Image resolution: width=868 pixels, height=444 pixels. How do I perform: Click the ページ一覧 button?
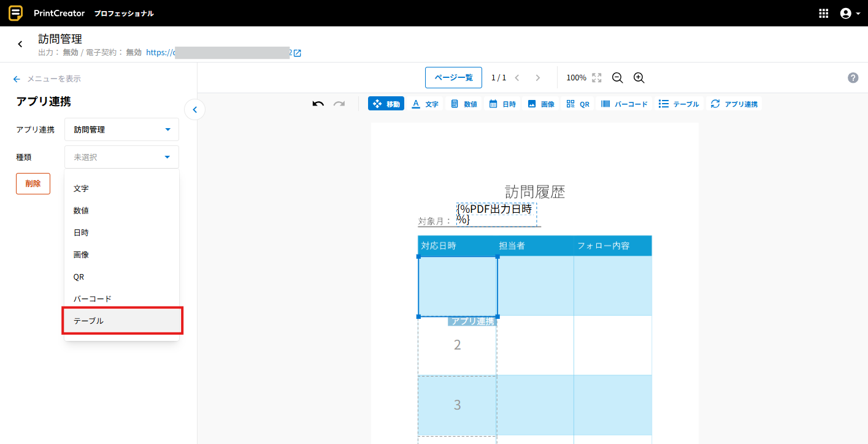click(453, 78)
